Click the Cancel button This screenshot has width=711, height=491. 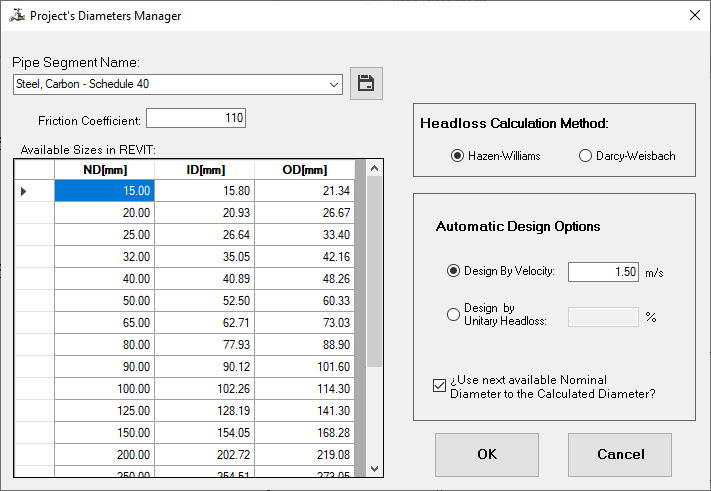point(620,454)
